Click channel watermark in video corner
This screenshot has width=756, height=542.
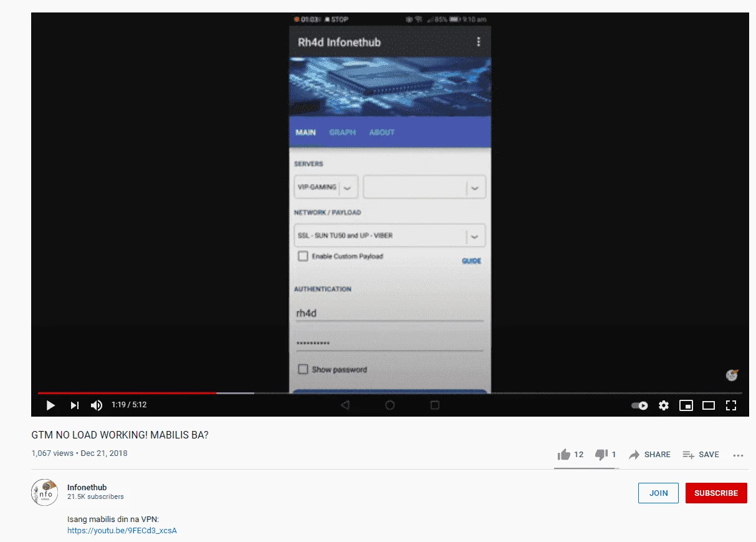(732, 375)
